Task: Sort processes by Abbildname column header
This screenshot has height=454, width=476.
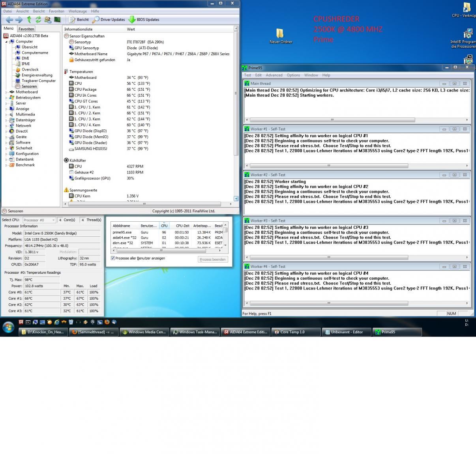Action: tap(125, 226)
